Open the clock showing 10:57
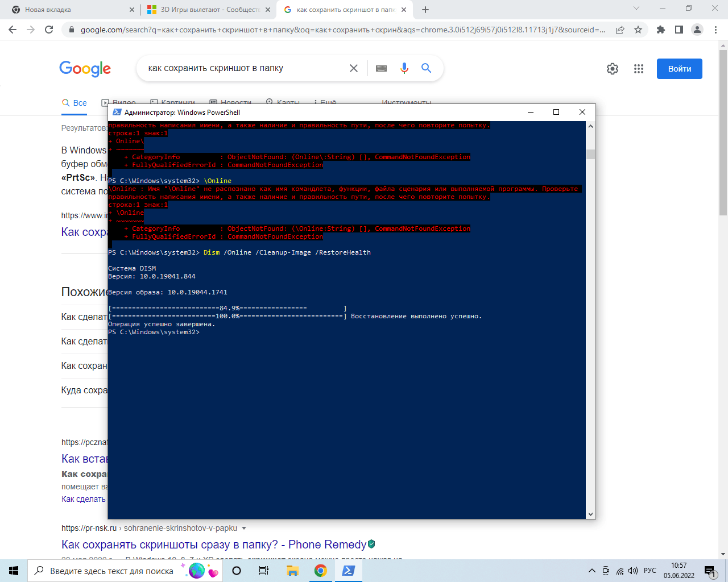The height and width of the screenshot is (582, 728). pyautogui.click(x=679, y=571)
